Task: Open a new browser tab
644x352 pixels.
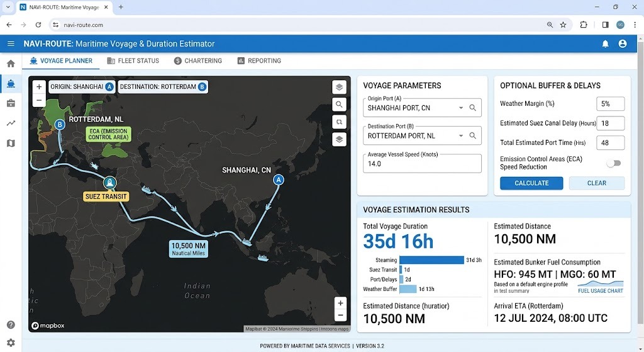Action: 121,7
